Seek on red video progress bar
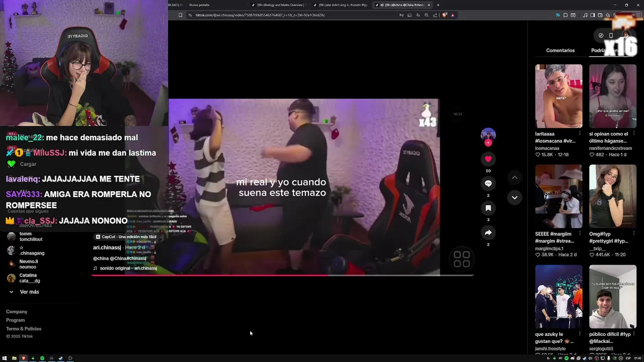 click(x=282, y=275)
